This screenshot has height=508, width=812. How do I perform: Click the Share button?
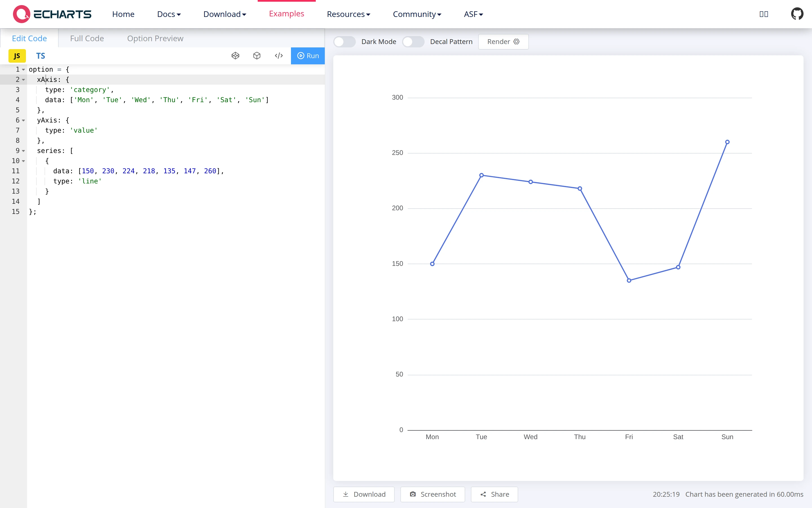point(494,494)
